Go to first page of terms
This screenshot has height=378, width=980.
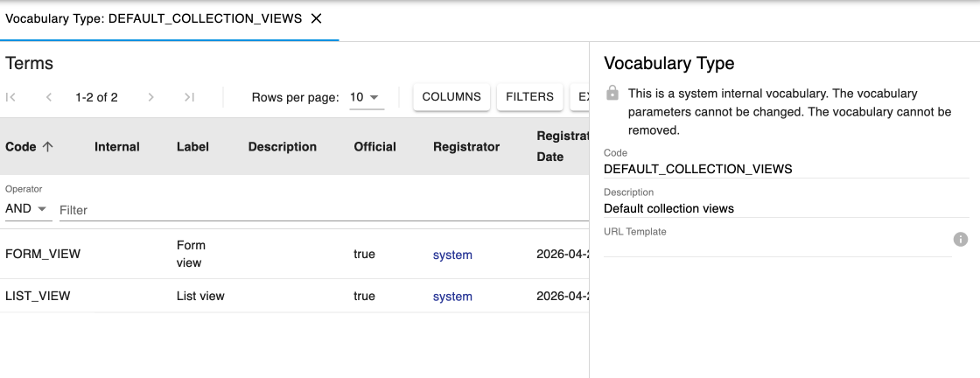click(x=10, y=97)
